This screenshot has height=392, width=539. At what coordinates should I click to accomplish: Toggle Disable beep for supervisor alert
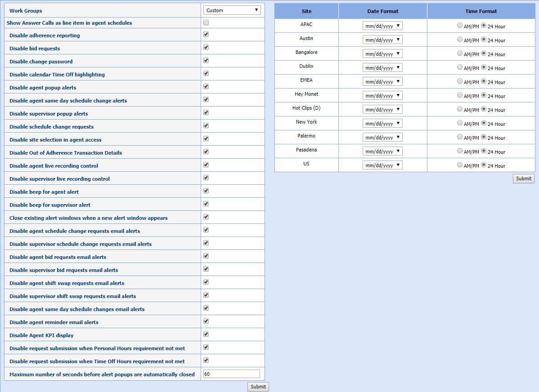click(x=206, y=204)
